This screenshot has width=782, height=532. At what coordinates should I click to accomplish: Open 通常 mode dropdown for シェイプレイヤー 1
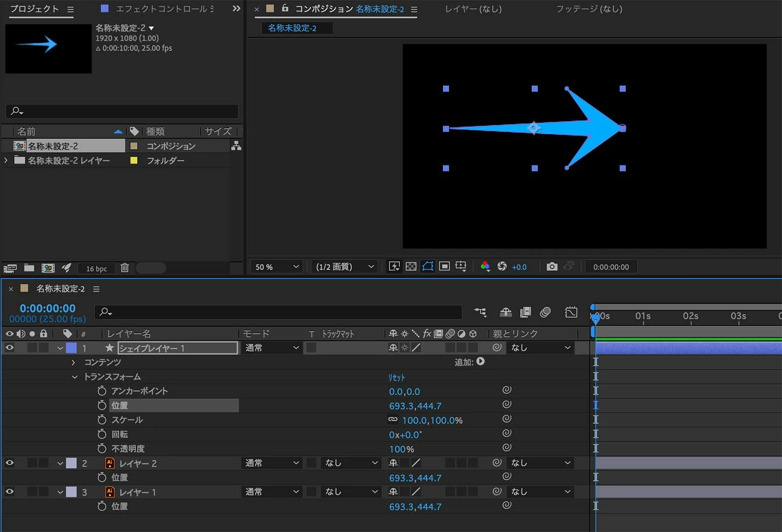pos(271,348)
